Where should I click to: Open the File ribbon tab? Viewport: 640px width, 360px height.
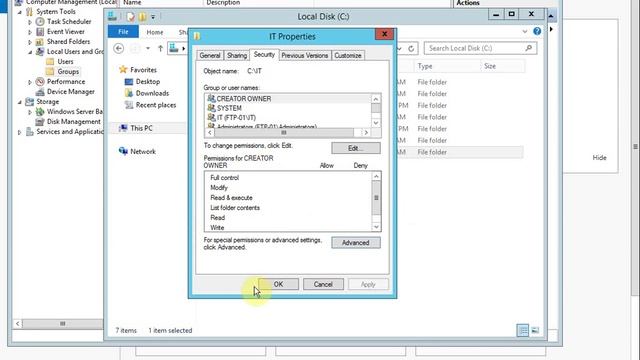tap(123, 31)
